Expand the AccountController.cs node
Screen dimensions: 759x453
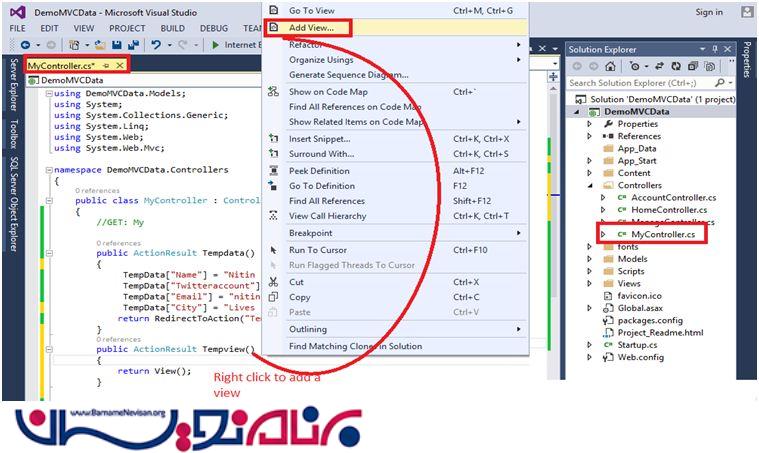point(603,197)
